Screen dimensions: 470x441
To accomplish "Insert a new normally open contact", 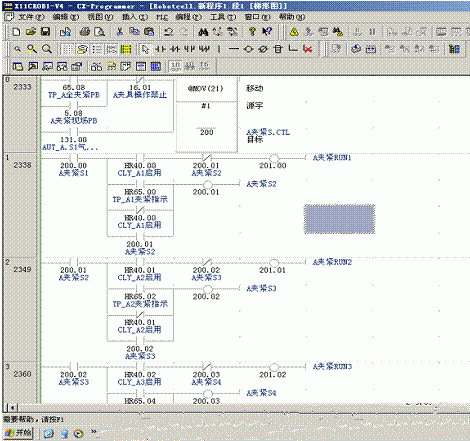I will coord(160,49).
